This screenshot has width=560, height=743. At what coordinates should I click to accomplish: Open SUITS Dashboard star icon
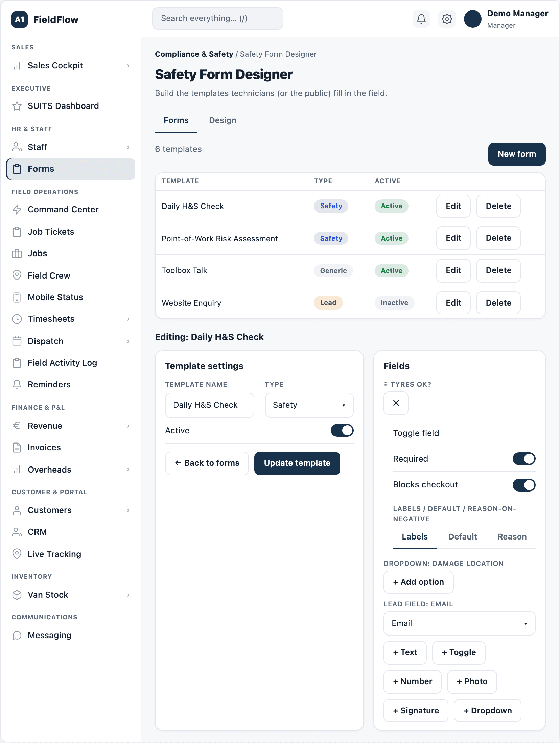point(17,106)
